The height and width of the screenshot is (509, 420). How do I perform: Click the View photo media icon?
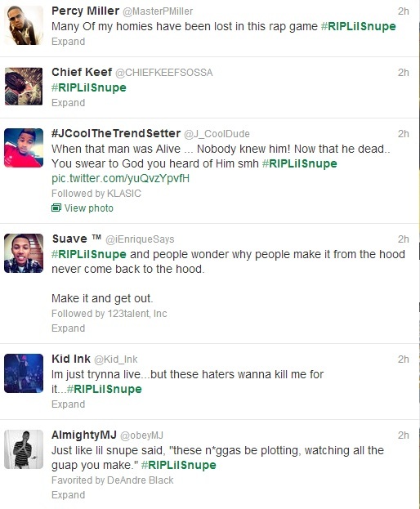click(x=56, y=208)
